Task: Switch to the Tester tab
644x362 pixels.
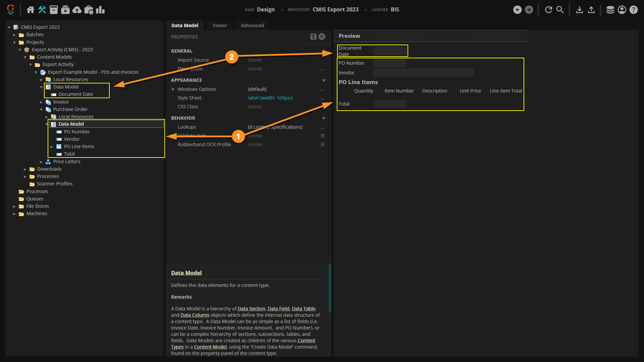Action: [x=219, y=25]
